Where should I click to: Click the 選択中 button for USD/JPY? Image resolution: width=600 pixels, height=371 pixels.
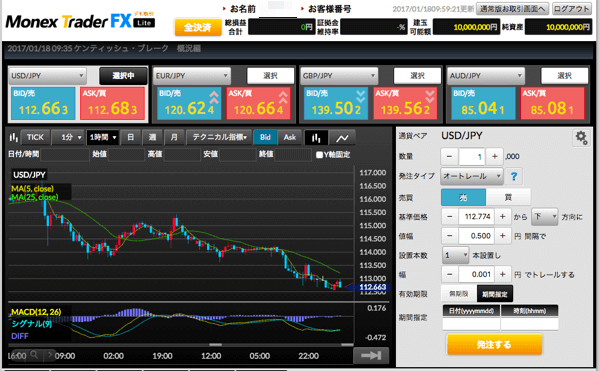[x=123, y=76]
